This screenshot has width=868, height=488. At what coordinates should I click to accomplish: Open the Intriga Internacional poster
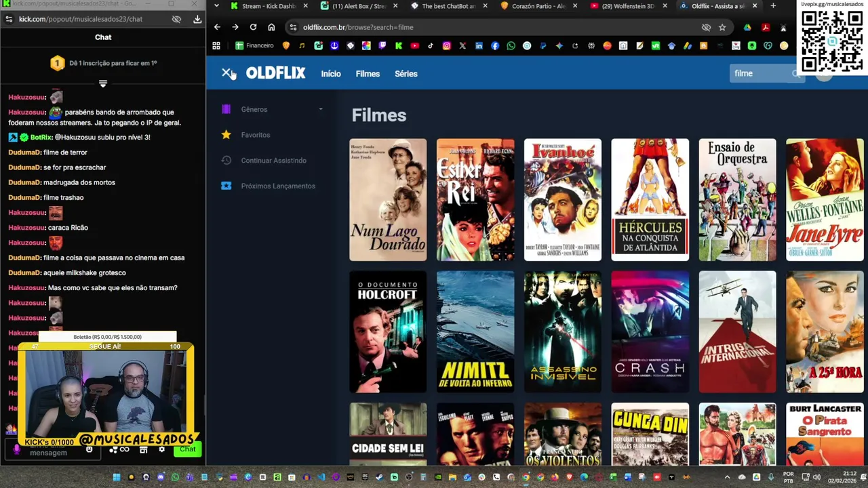(738, 332)
